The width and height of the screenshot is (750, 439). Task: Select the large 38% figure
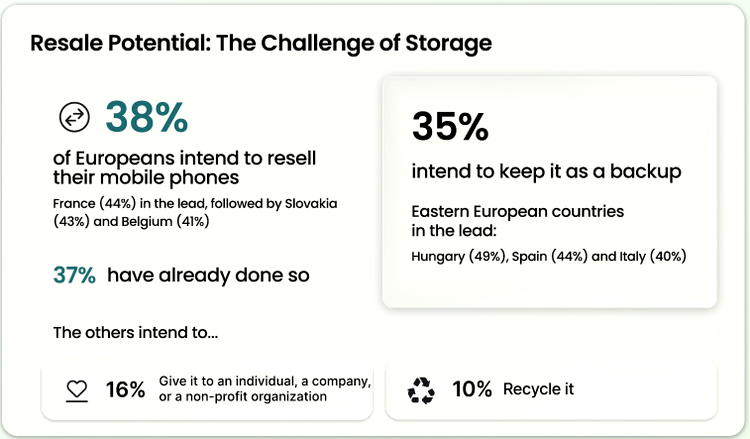pos(146,117)
